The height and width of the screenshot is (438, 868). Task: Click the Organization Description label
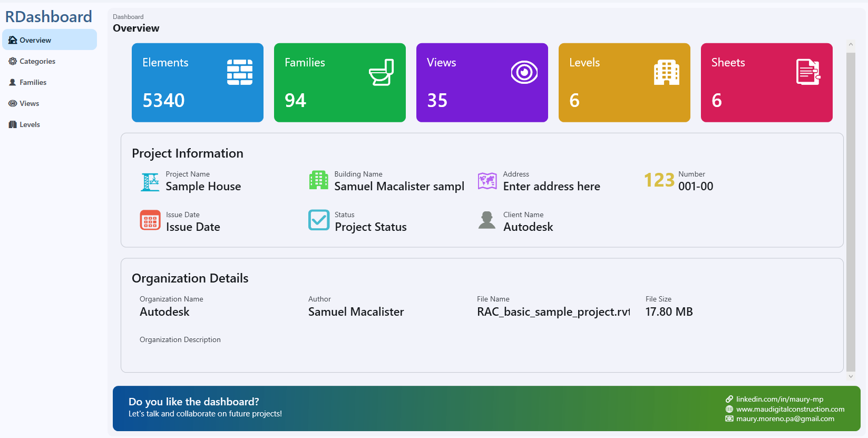(x=180, y=339)
